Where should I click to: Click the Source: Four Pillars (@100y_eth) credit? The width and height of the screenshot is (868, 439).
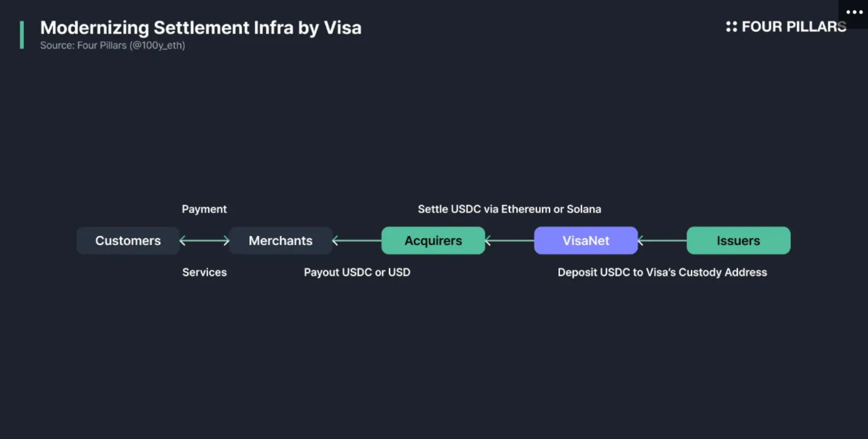112,45
